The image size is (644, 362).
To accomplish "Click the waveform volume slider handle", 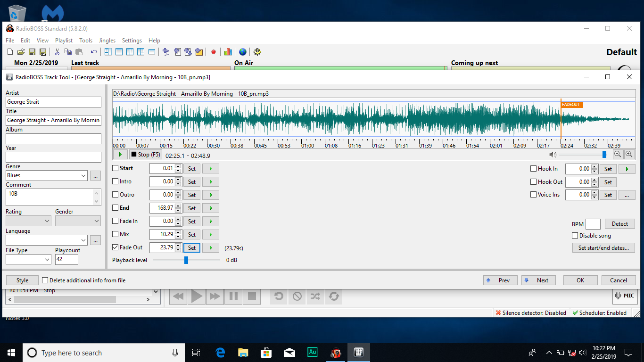I will point(604,154).
